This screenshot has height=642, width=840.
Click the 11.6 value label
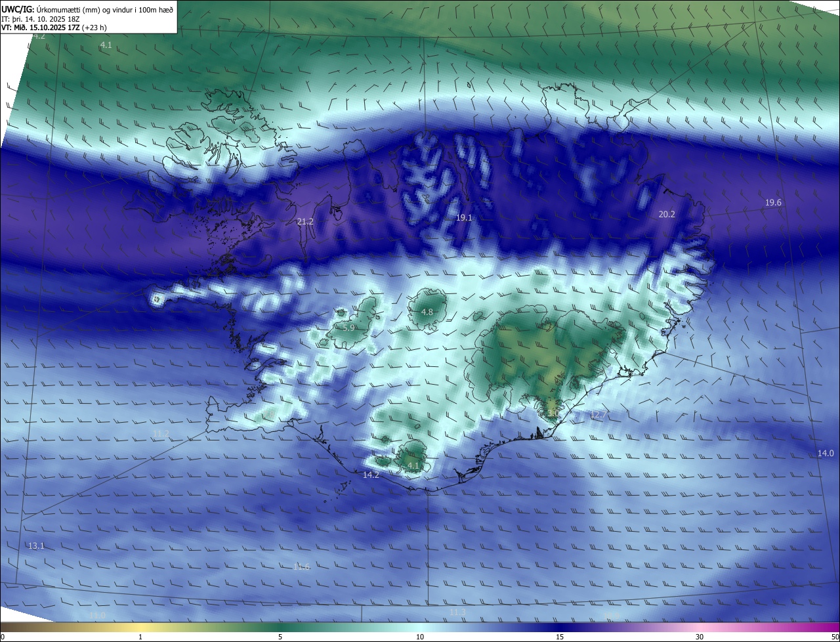tap(301, 567)
